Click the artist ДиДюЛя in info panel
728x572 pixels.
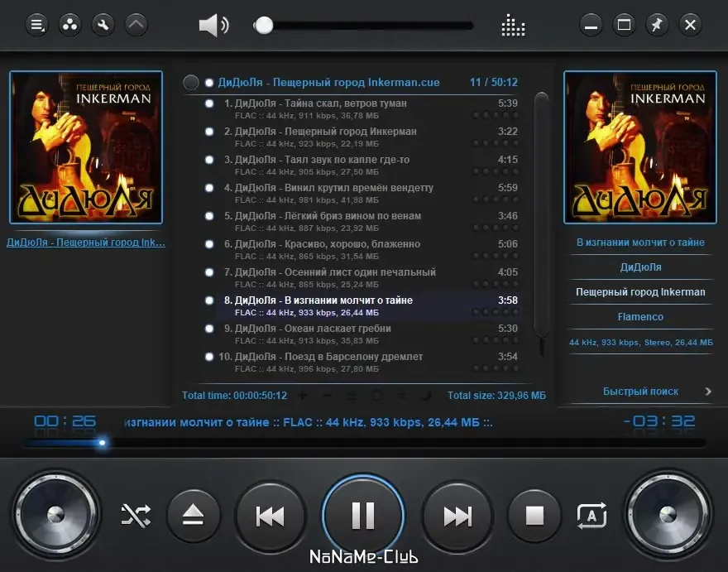[640, 267]
